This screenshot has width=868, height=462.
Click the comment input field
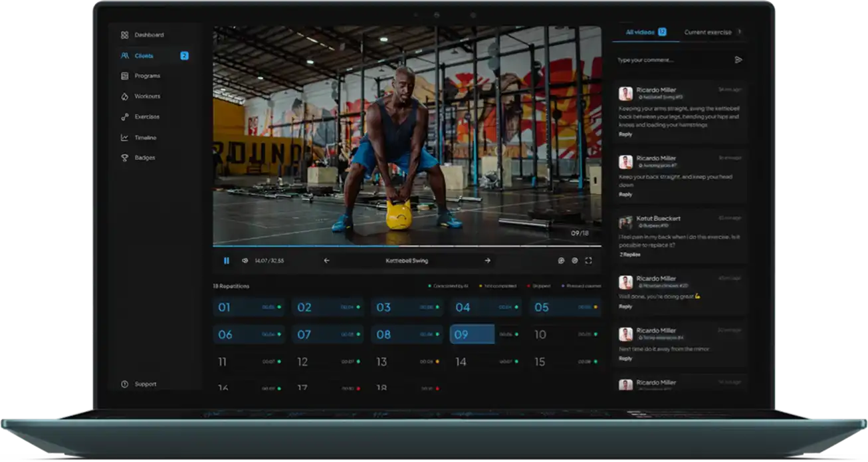point(671,60)
